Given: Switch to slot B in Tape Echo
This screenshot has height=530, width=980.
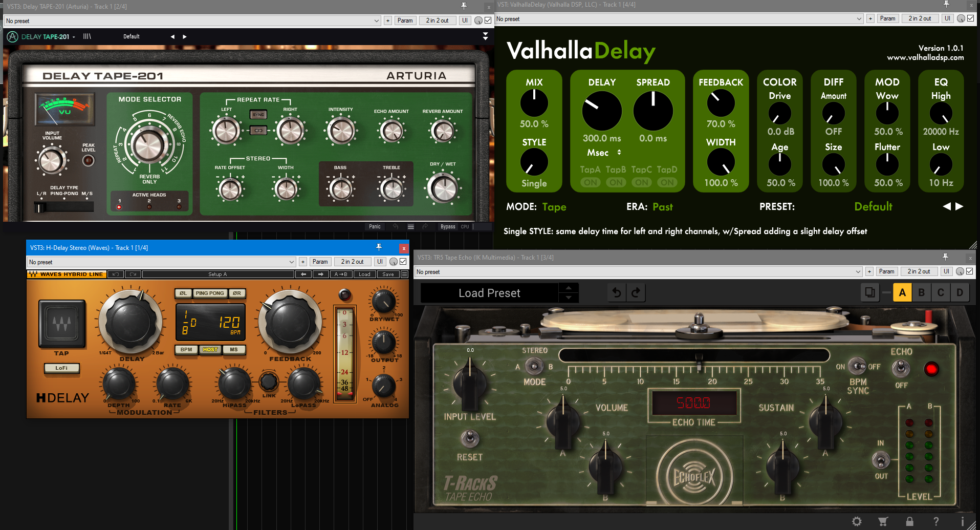Looking at the screenshot, I should pos(922,292).
